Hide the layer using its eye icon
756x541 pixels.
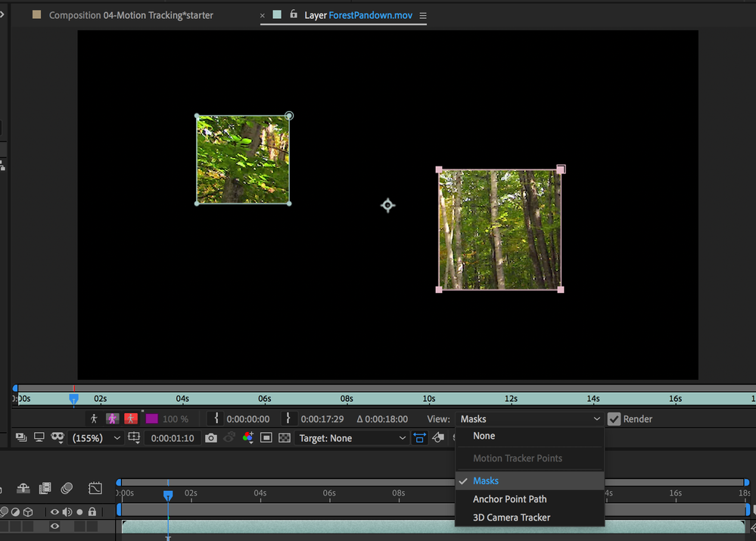[x=54, y=526]
